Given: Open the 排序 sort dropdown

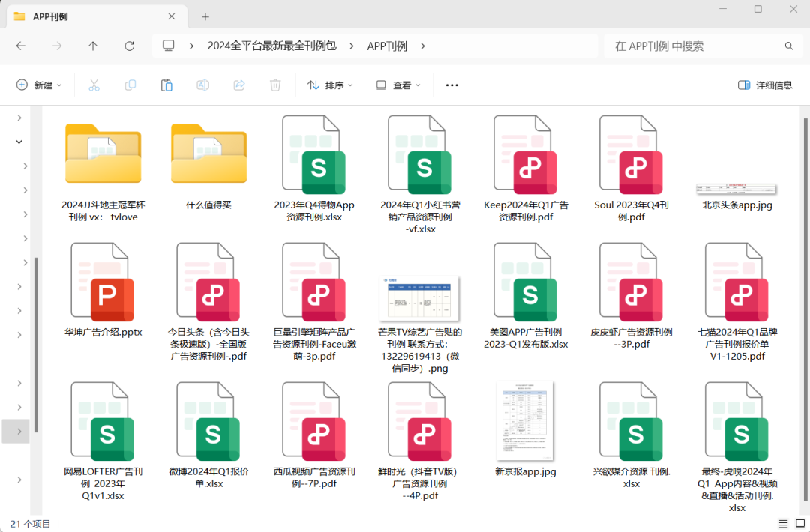Looking at the screenshot, I should 330,85.
